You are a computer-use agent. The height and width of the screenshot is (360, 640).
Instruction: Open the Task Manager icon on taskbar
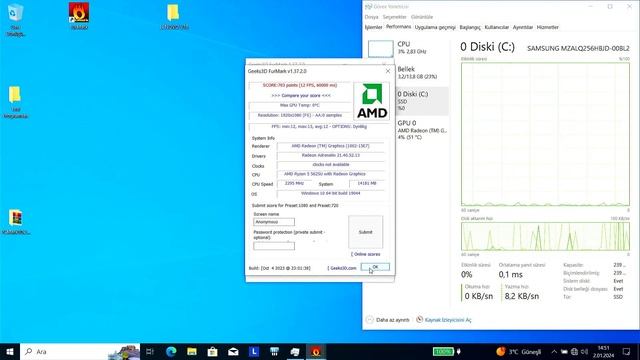point(295,351)
